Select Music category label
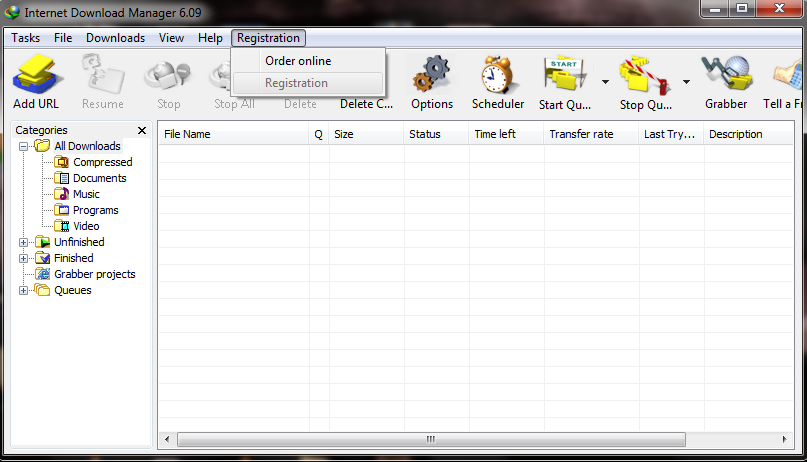Screen dimensions: 807x462 coord(86,194)
